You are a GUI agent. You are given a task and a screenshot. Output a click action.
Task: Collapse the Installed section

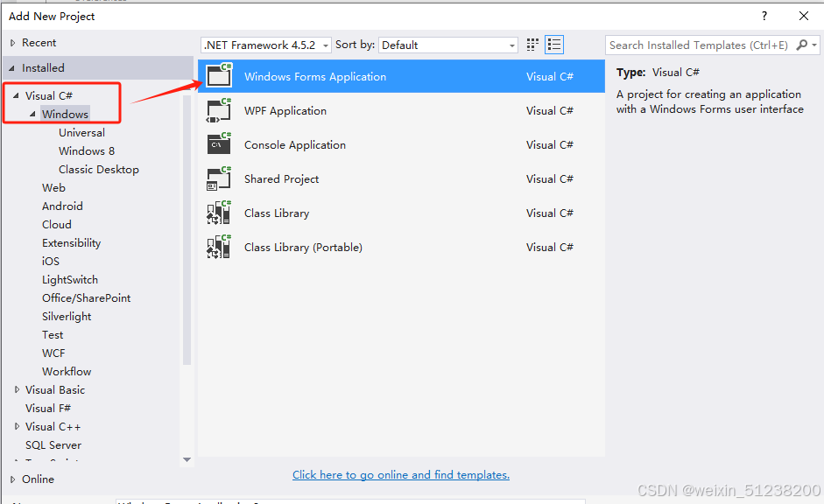12,68
